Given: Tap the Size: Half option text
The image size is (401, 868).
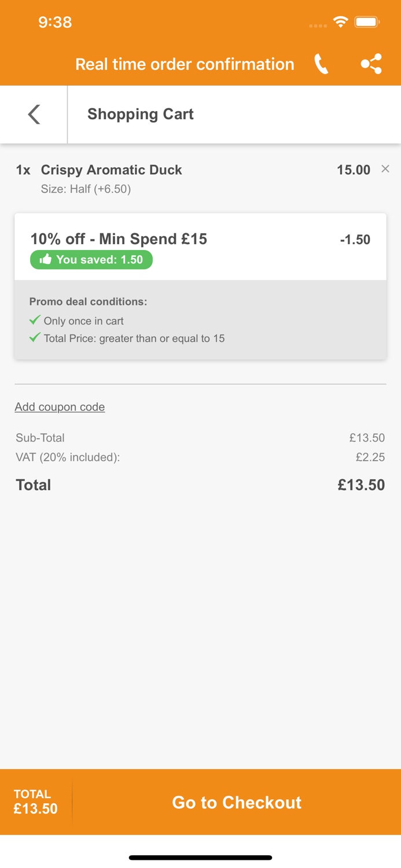Looking at the screenshot, I should 86,189.
